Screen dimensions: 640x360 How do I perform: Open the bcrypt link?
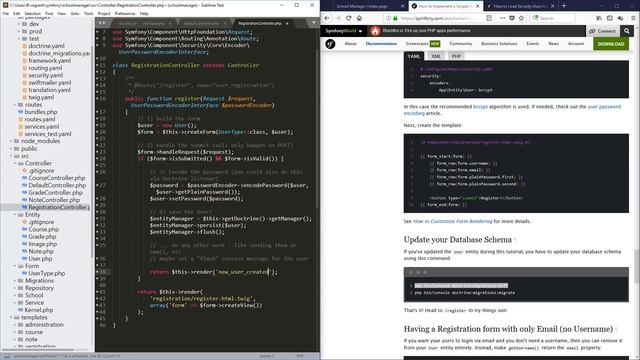point(480,107)
